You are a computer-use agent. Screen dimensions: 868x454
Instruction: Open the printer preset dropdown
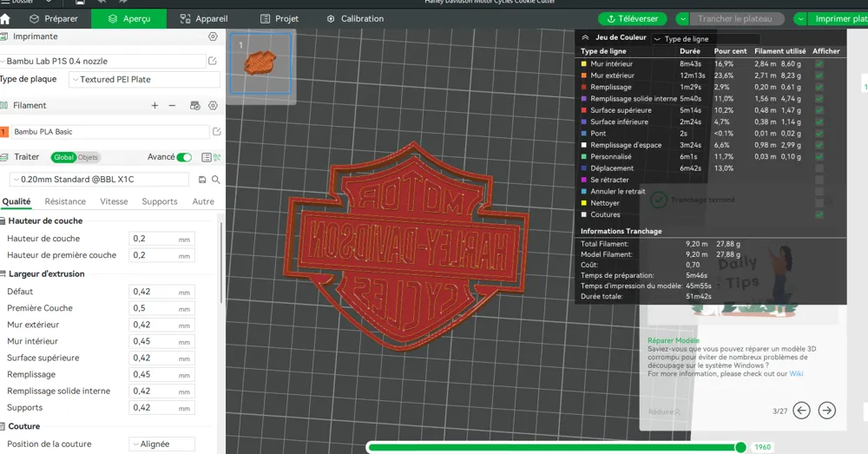click(x=103, y=61)
